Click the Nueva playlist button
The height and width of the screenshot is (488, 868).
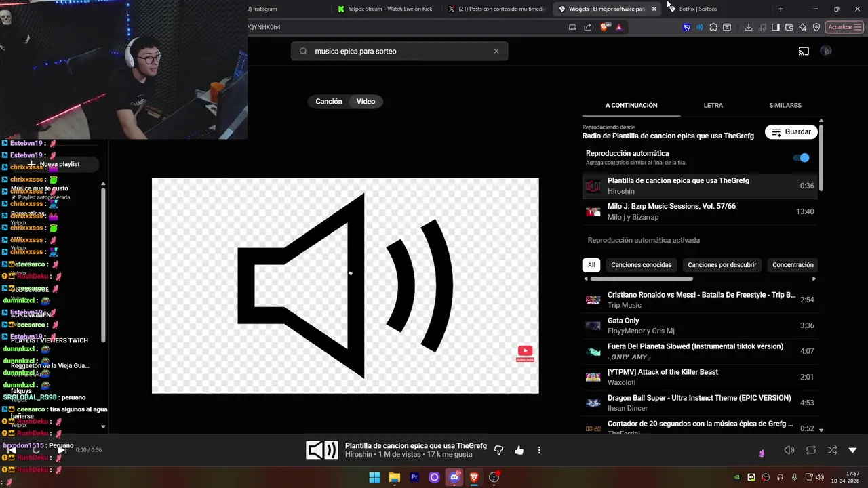[x=54, y=164]
